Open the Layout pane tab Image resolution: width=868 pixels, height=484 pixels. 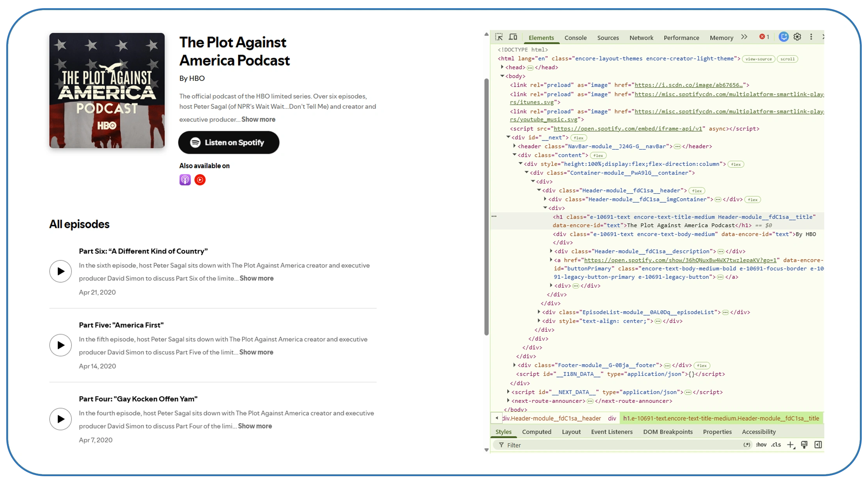571,432
